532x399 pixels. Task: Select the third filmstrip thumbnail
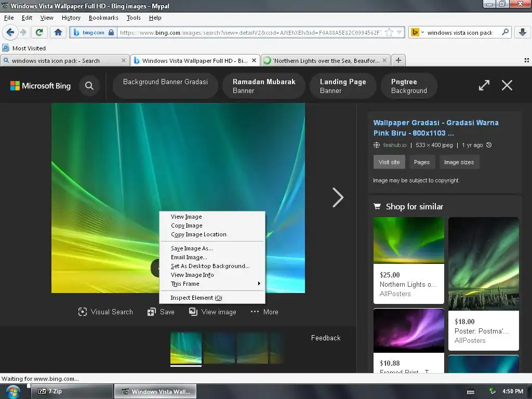[x=252, y=349]
